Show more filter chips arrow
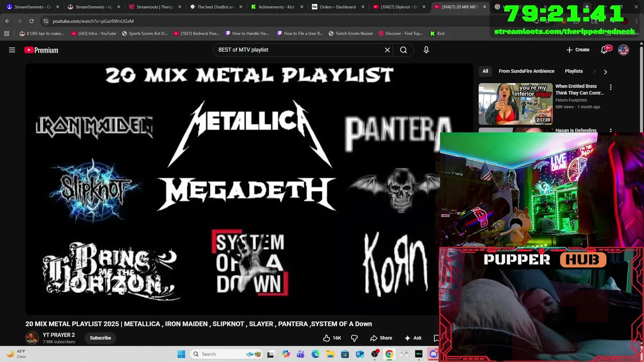The width and height of the screenshot is (644, 362). click(605, 71)
